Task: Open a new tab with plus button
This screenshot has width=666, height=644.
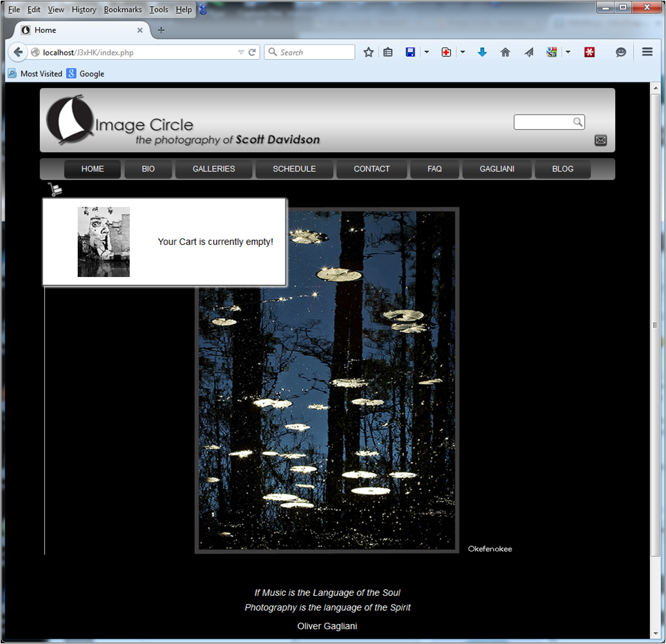Action: click(x=161, y=30)
